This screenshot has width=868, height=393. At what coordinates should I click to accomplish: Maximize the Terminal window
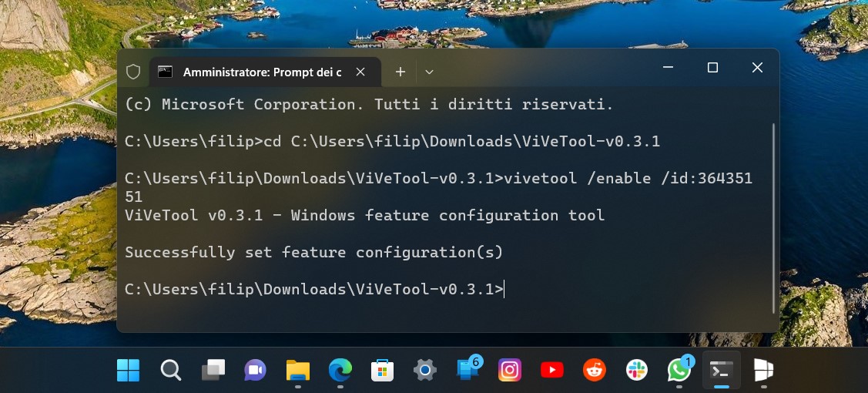pos(712,68)
